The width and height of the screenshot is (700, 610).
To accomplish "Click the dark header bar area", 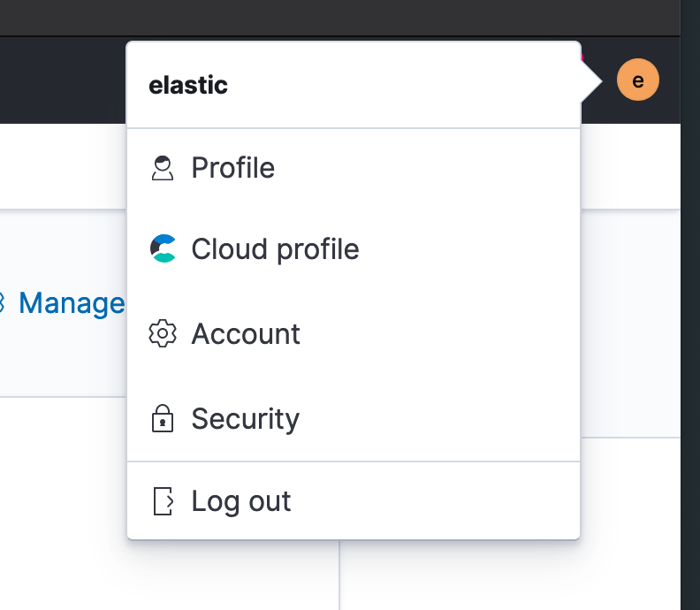I will pyautogui.click(x=63, y=80).
